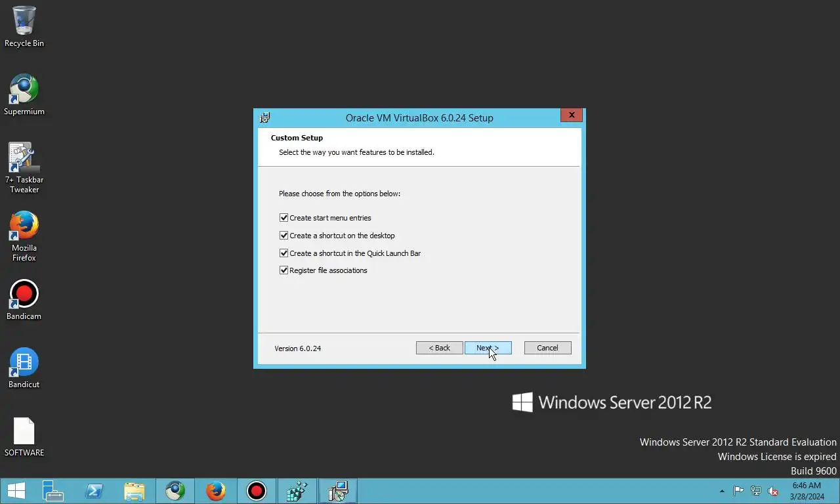Disable Quick Launch Bar shortcut checkbox

[x=283, y=253]
